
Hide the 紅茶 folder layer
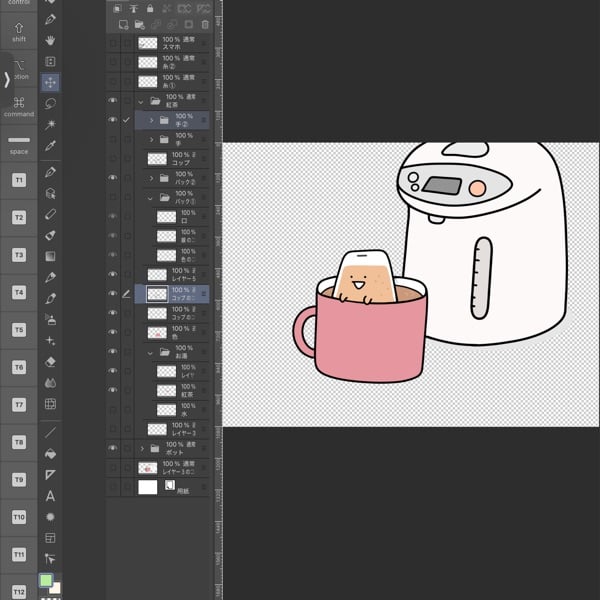[x=112, y=101]
